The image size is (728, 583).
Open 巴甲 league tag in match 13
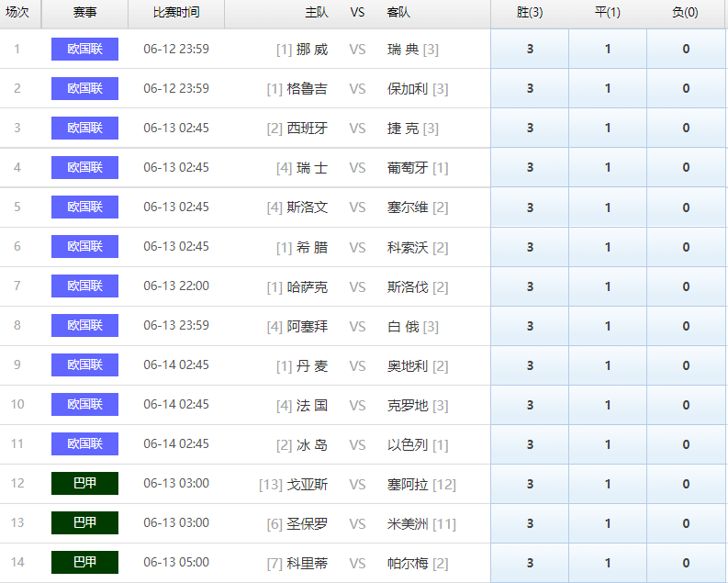point(85,522)
